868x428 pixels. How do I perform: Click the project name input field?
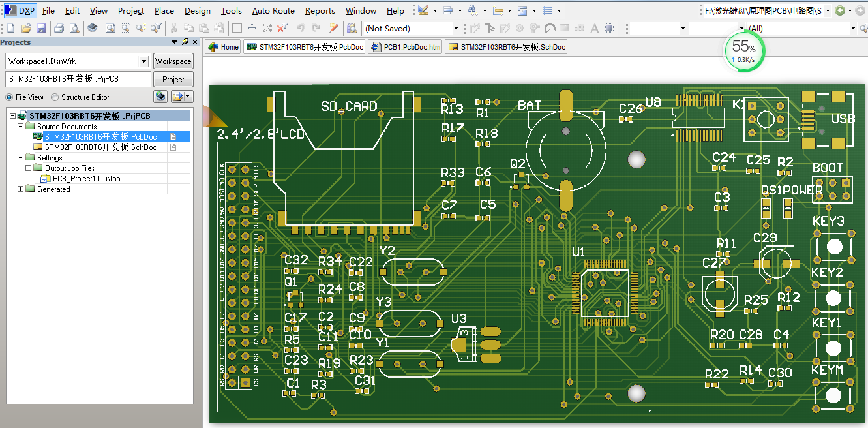(77, 79)
